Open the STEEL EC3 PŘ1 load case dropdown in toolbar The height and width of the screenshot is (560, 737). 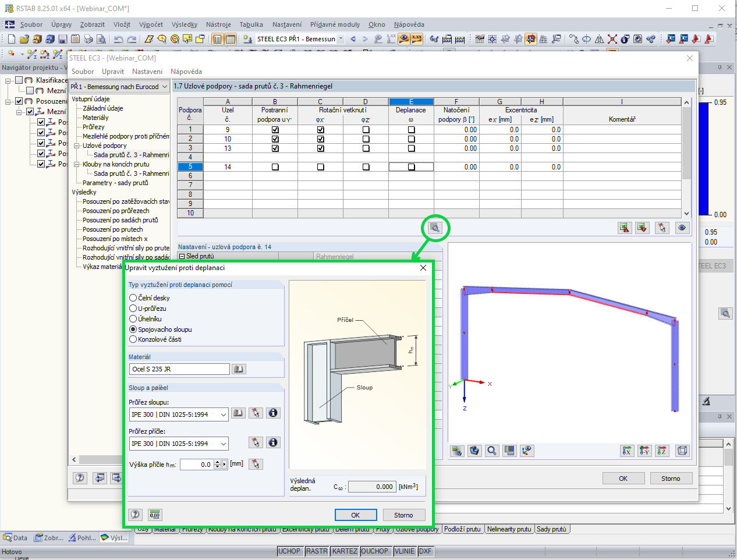coord(341,39)
